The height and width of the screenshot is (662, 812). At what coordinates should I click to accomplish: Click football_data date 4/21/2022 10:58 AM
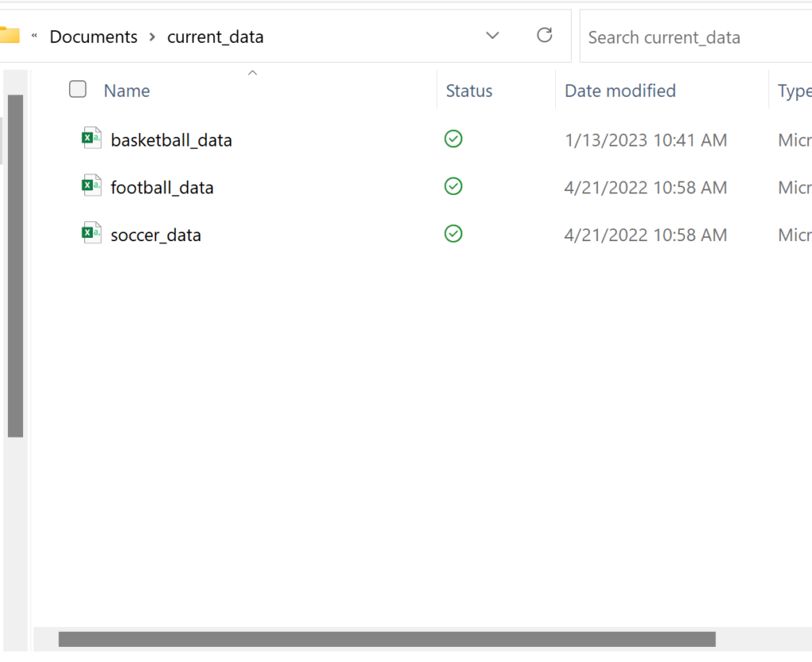pos(645,187)
